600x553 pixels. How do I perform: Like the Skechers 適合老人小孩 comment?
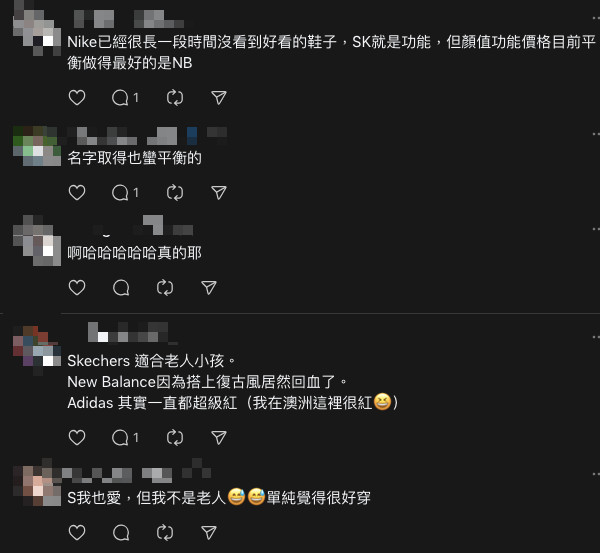click(77, 437)
